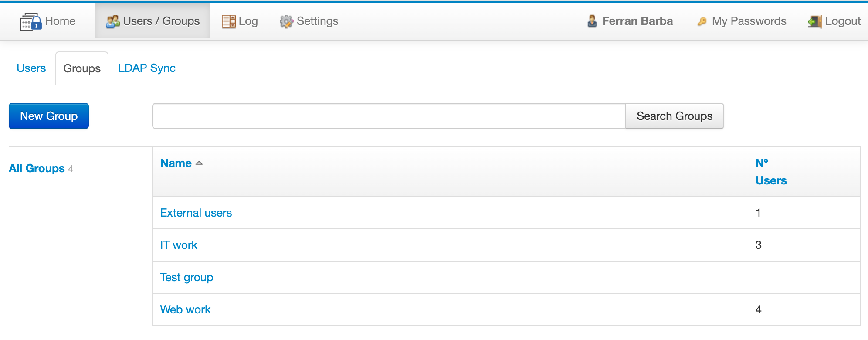Switch to the LDAP Sync tab
Image resolution: width=868 pixels, height=340 pixels.
(147, 68)
